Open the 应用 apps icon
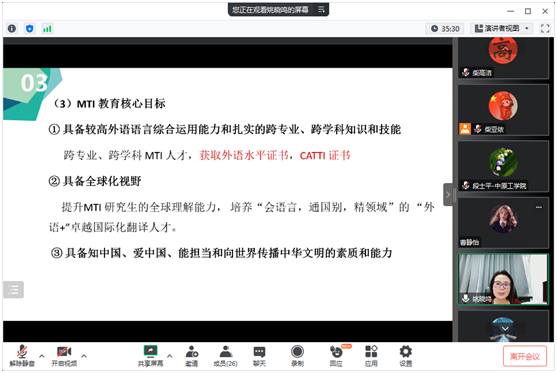This screenshot has width=557, height=373. tap(371, 356)
